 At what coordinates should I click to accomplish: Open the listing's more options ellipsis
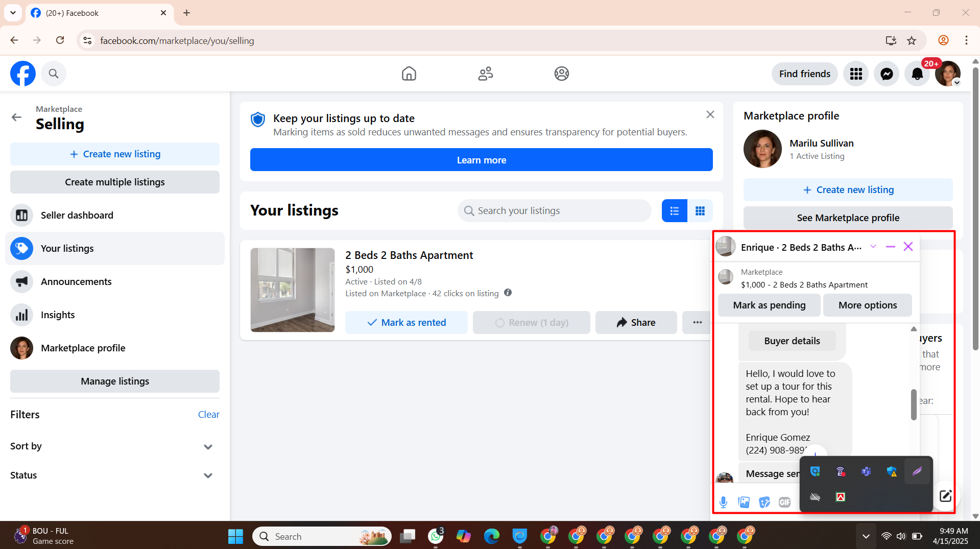[x=697, y=322]
